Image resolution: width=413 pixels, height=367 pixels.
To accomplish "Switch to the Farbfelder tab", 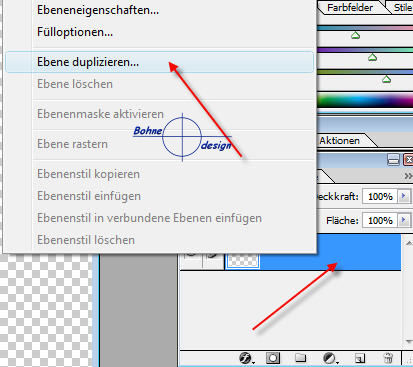I will pyautogui.click(x=350, y=8).
